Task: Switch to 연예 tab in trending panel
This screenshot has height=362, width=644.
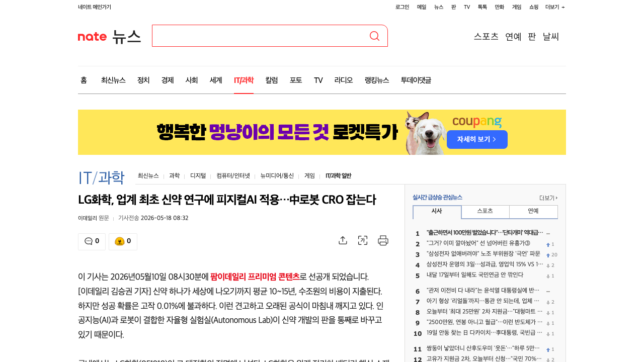Action: [x=533, y=211]
